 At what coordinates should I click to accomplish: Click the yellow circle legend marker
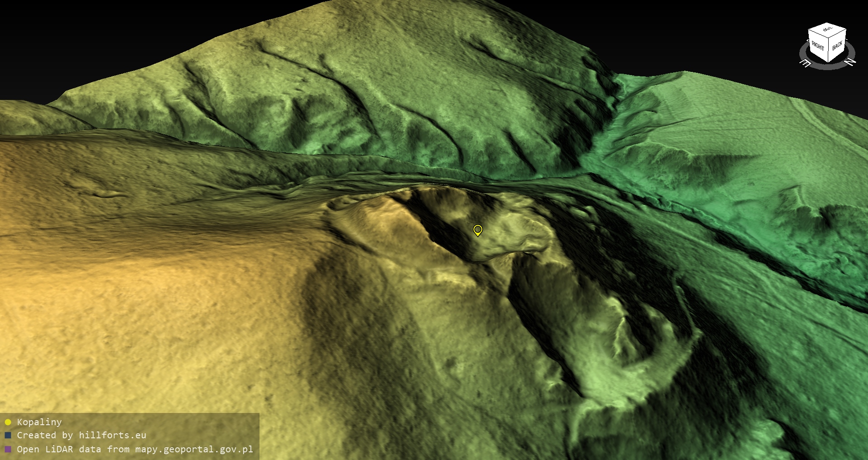(8, 422)
